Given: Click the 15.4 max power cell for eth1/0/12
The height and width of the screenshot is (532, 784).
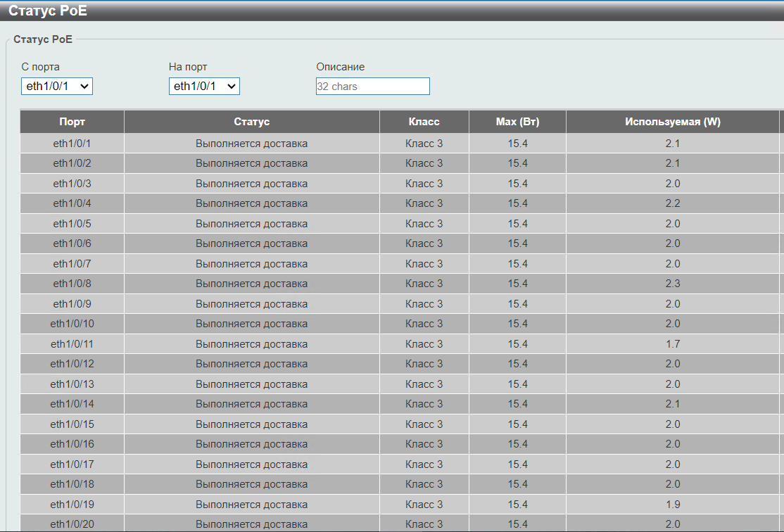Looking at the screenshot, I should coord(517,364).
